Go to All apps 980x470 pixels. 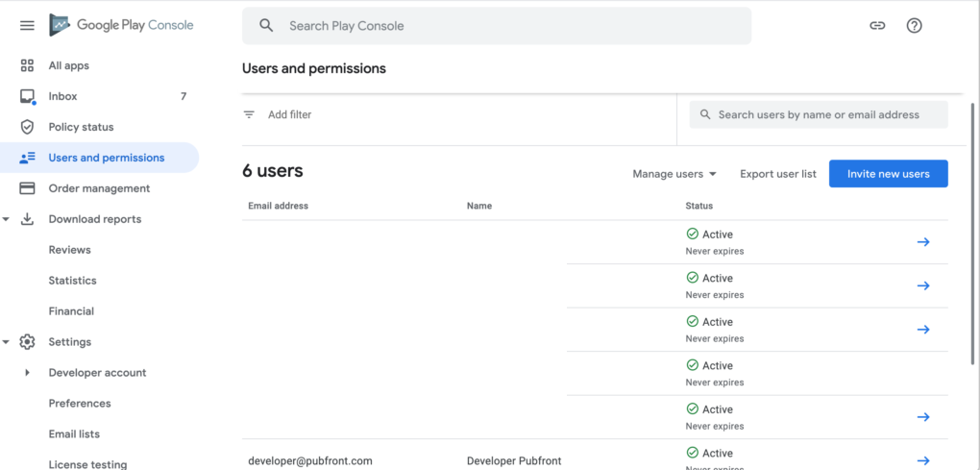(69, 65)
